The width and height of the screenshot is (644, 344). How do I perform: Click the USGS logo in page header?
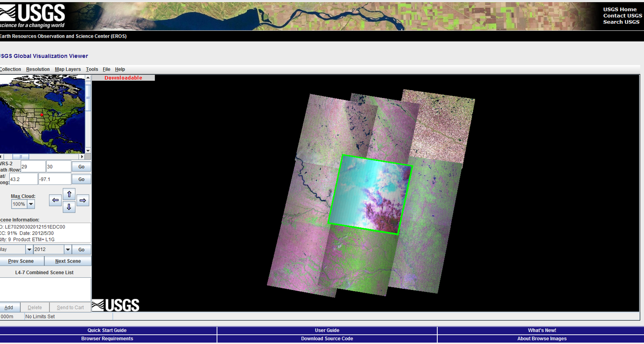click(x=33, y=16)
